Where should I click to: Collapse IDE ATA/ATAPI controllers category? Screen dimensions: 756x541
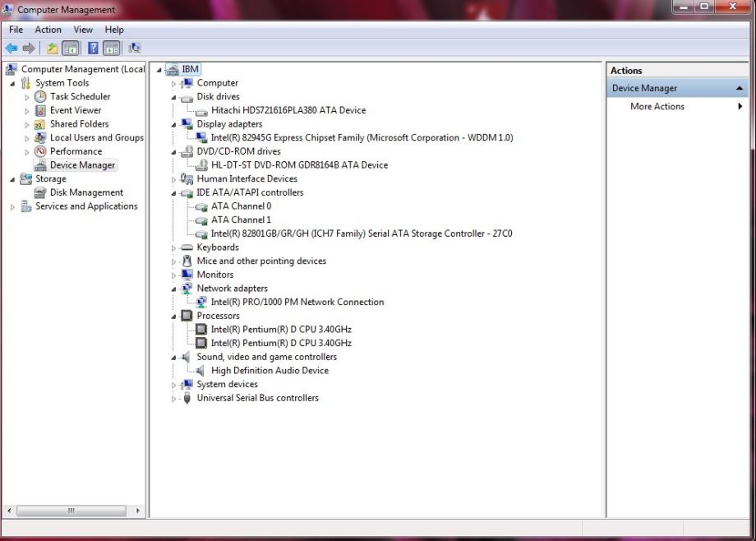tap(173, 193)
